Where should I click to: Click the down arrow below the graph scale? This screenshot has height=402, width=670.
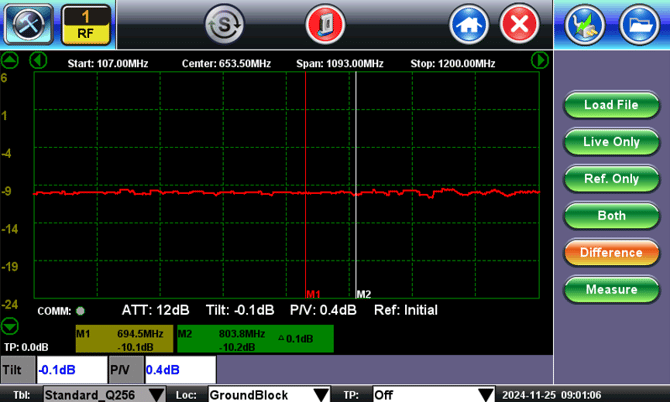(x=9, y=326)
